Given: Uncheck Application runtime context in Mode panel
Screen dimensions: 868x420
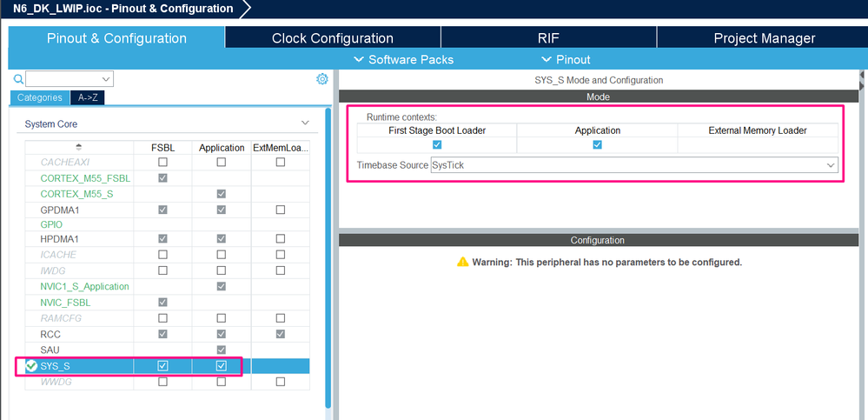Looking at the screenshot, I should coord(597,144).
